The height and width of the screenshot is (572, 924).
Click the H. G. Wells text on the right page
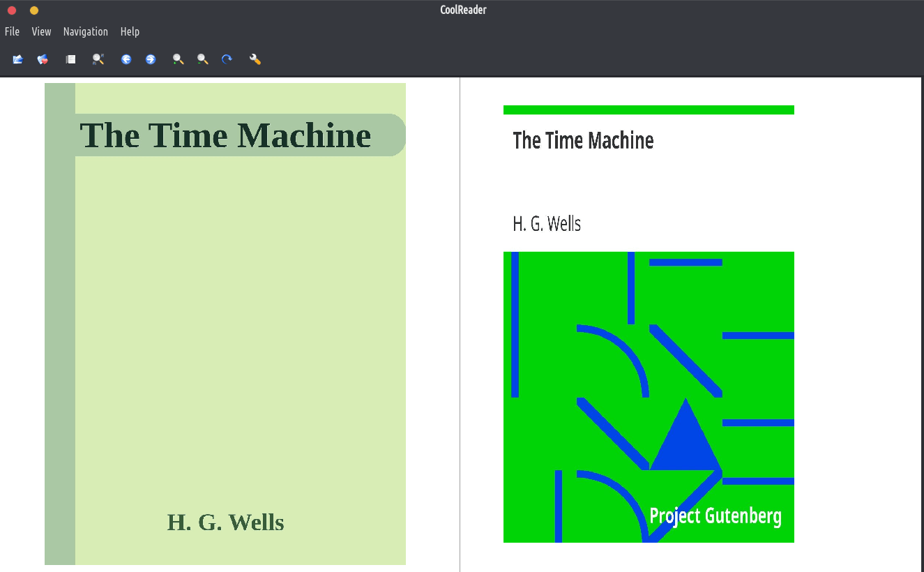click(547, 224)
